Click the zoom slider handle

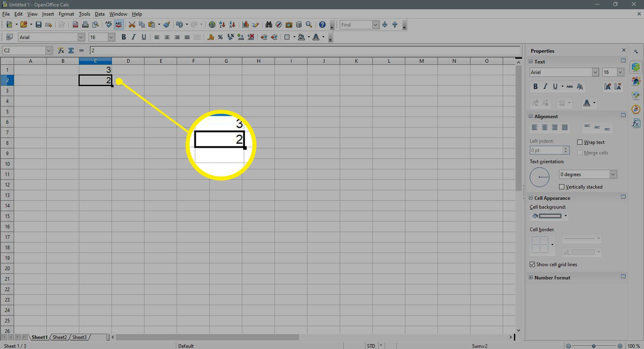tap(594, 346)
